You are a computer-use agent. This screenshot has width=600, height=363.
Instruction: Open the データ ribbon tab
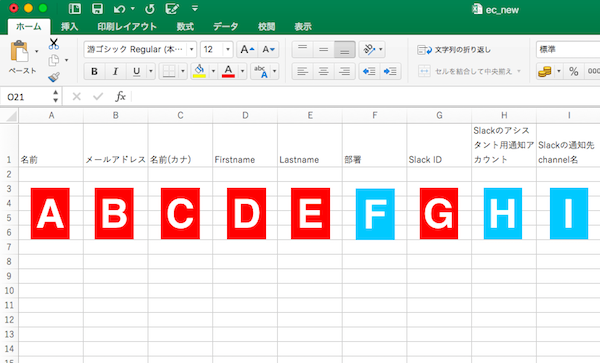pyautogui.click(x=225, y=26)
